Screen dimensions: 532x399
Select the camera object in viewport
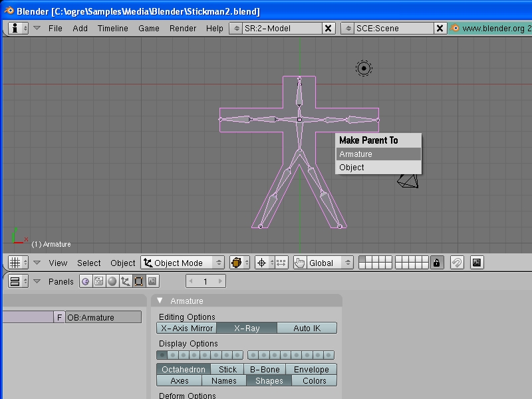408,181
